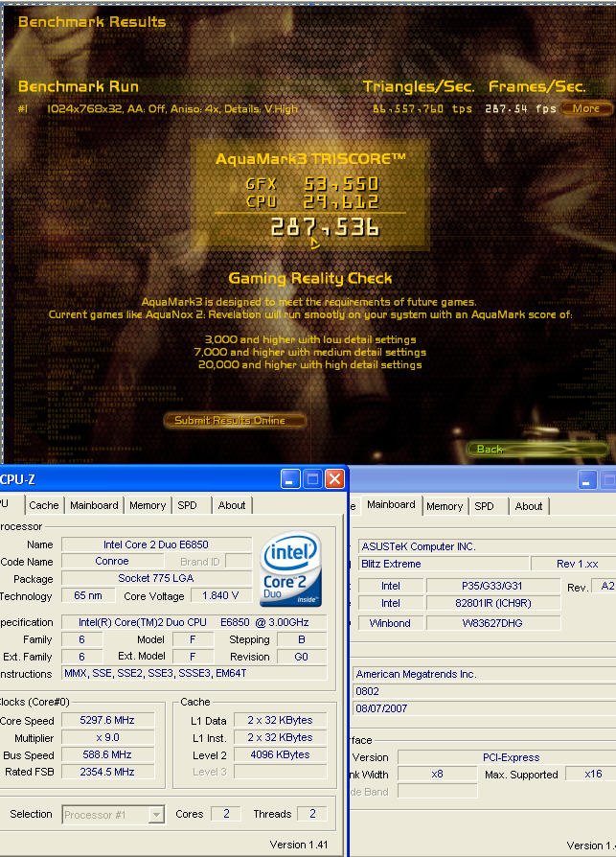The height and width of the screenshot is (857, 616).
Task: Click the GFX score 53,550
Action: point(341,184)
